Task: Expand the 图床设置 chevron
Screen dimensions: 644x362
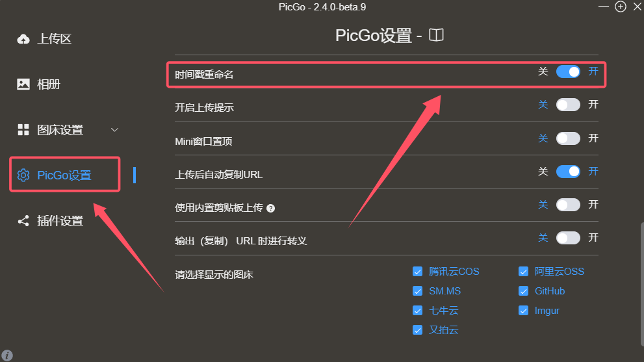Action: pyautogui.click(x=114, y=130)
